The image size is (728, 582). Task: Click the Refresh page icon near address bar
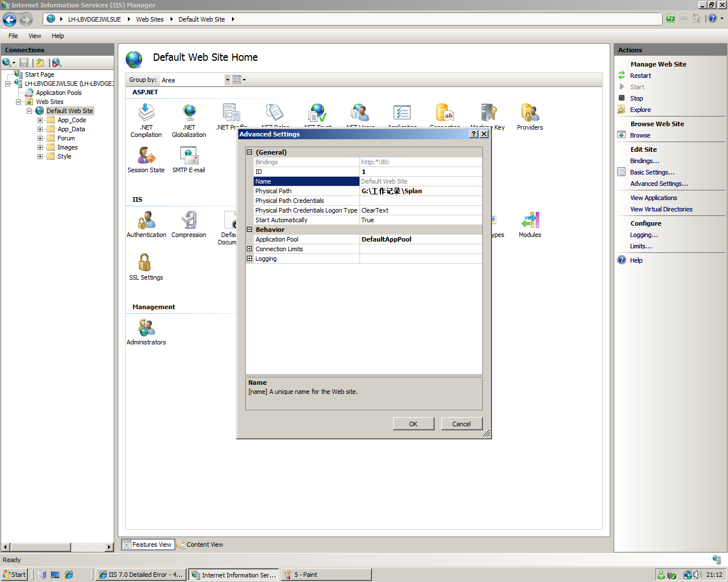(671, 19)
